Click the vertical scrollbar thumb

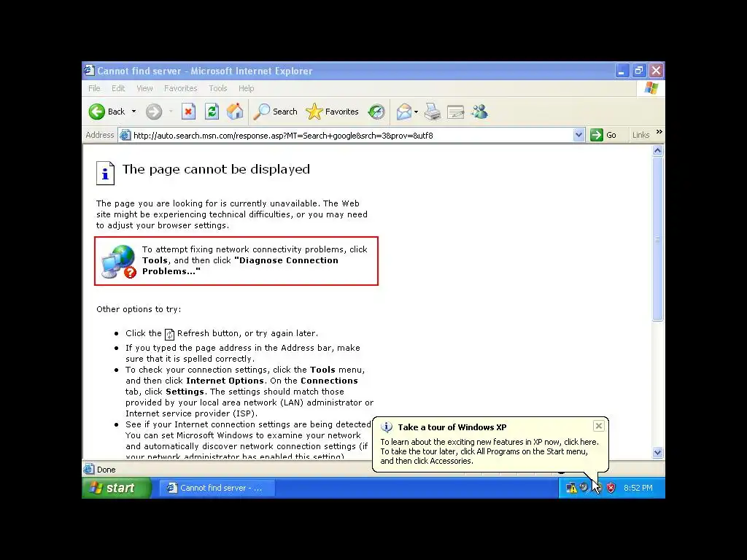(x=657, y=238)
